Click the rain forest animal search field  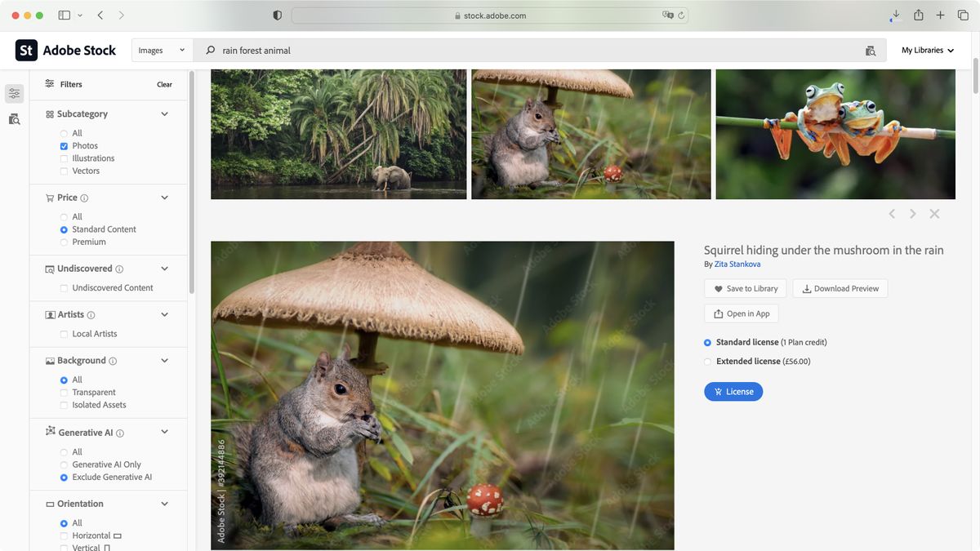[327, 50]
